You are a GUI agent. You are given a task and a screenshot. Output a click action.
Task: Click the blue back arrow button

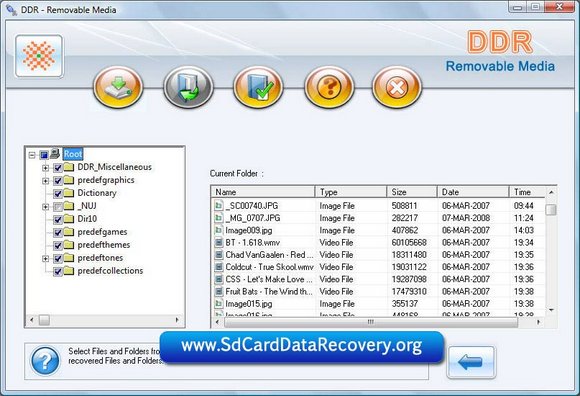pyautogui.click(x=471, y=362)
